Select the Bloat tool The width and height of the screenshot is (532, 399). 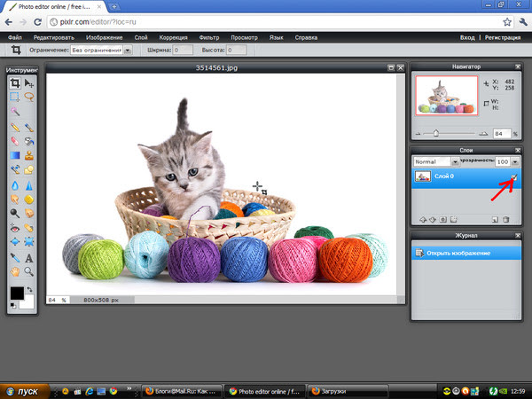click(x=15, y=241)
